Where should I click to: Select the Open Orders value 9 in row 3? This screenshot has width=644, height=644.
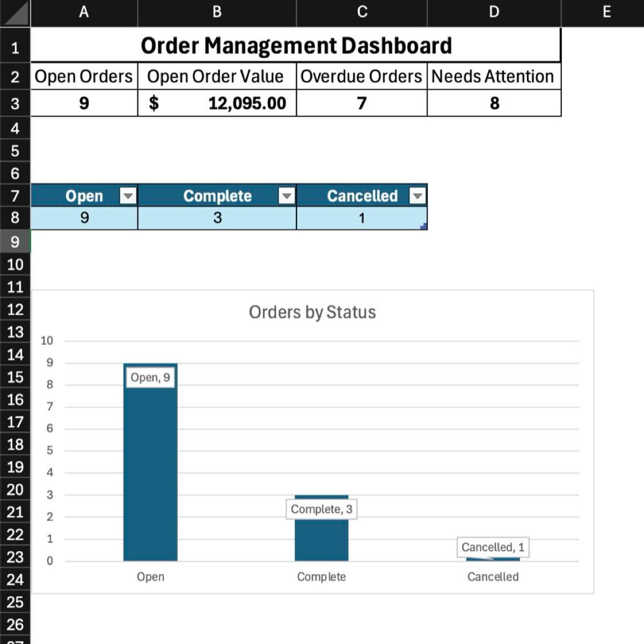click(84, 103)
